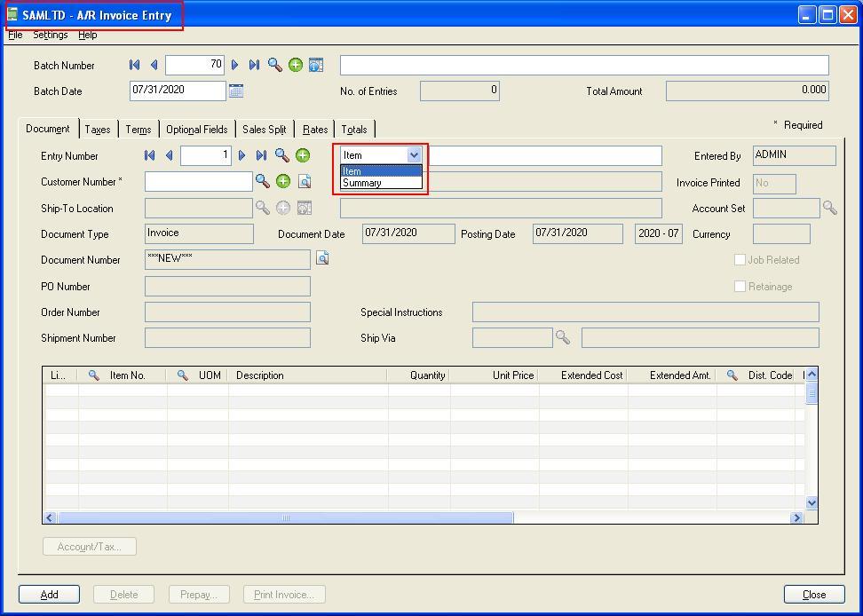Toggle the Retainage checkbox
The image size is (863, 616).
tap(740, 287)
